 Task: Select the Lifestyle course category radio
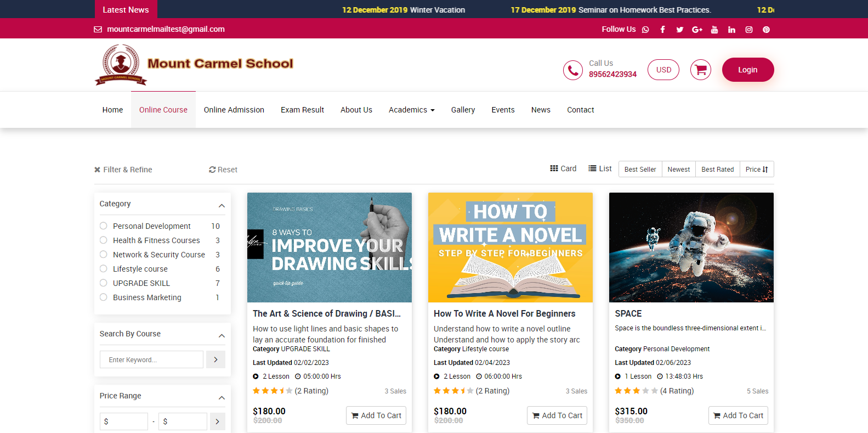point(104,268)
